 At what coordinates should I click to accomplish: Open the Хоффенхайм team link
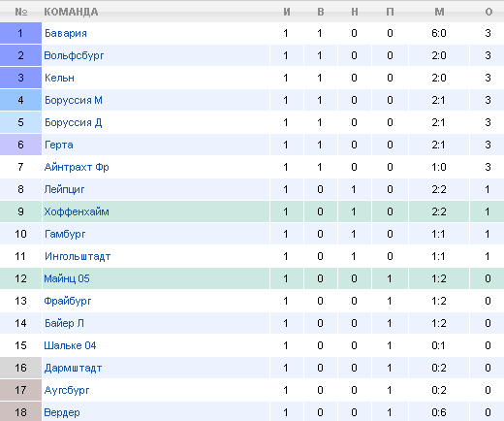point(77,211)
